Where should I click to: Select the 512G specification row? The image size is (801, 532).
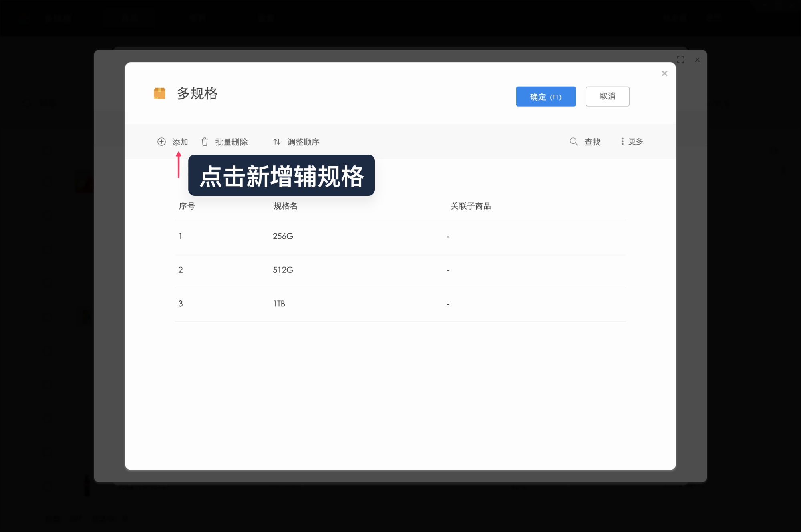click(283, 270)
